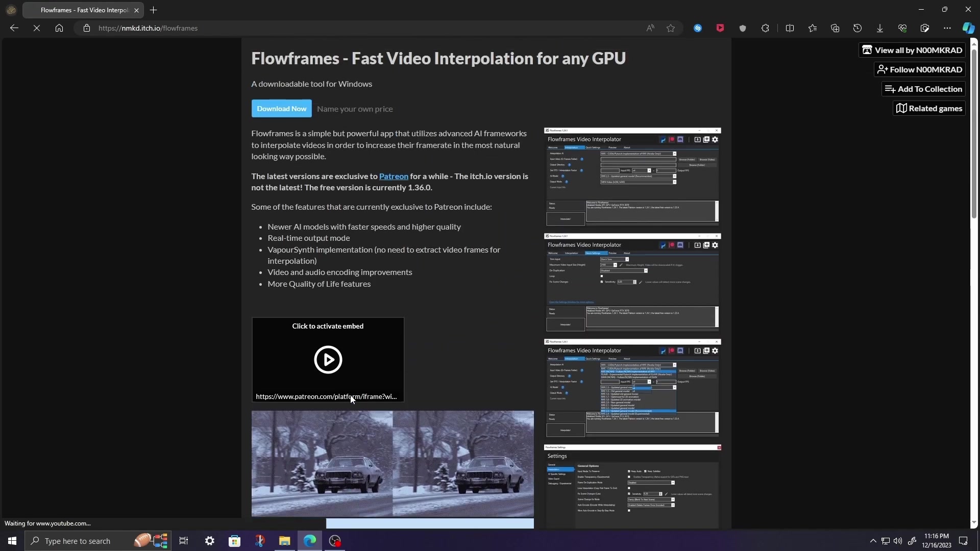Image resolution: width=980 pixels, height=551 pixels.
Task: Open the Start menu
Action: [x=11, y=541]
